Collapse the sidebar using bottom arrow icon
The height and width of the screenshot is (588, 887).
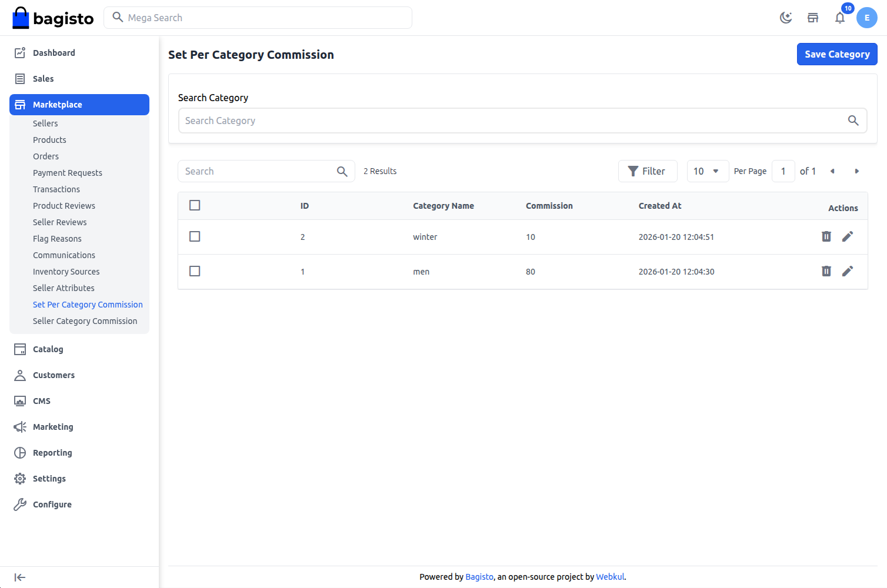pyautogui.click(x=20, y=577)
